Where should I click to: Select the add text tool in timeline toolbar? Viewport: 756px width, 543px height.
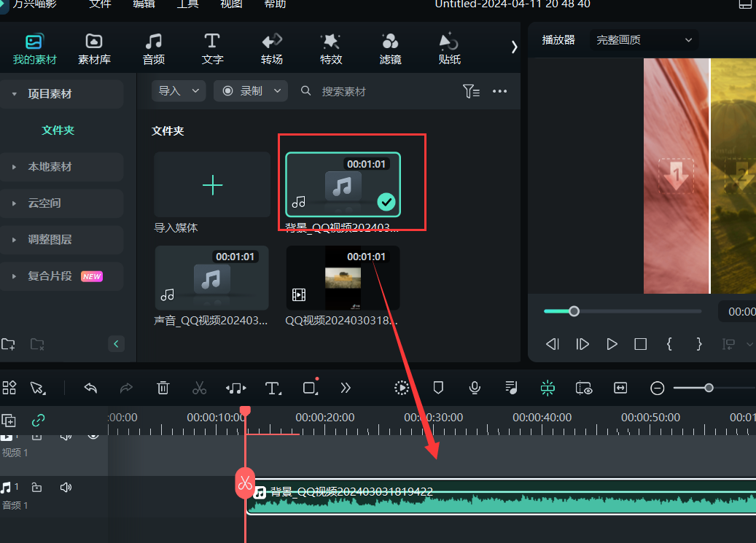point(273,388)
